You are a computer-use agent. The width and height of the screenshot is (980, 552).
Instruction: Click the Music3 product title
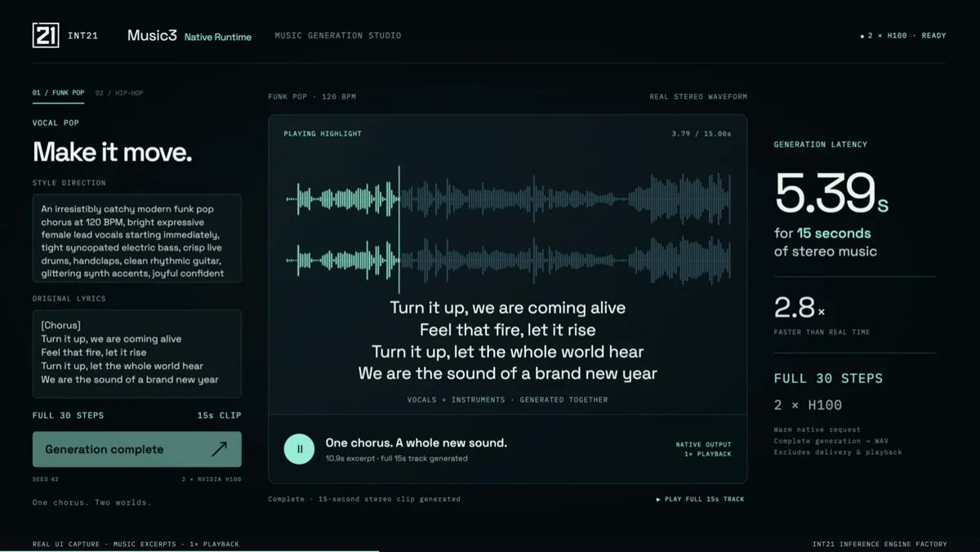pos(152,35)
